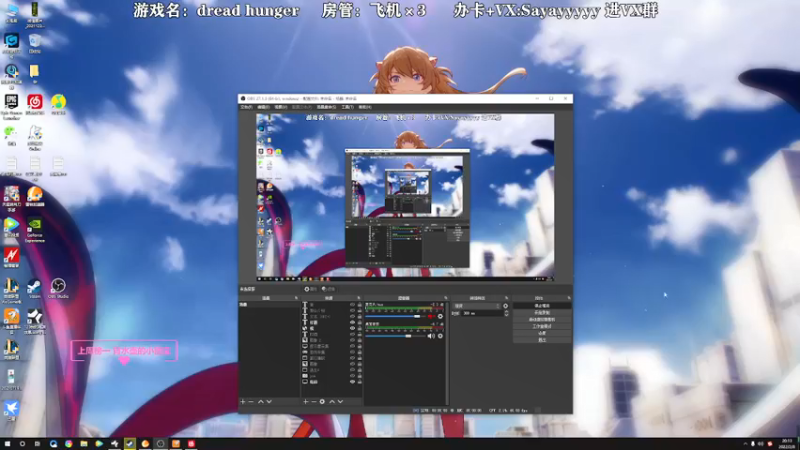Open OBS Tools (工具) menu

pos(347,107)
